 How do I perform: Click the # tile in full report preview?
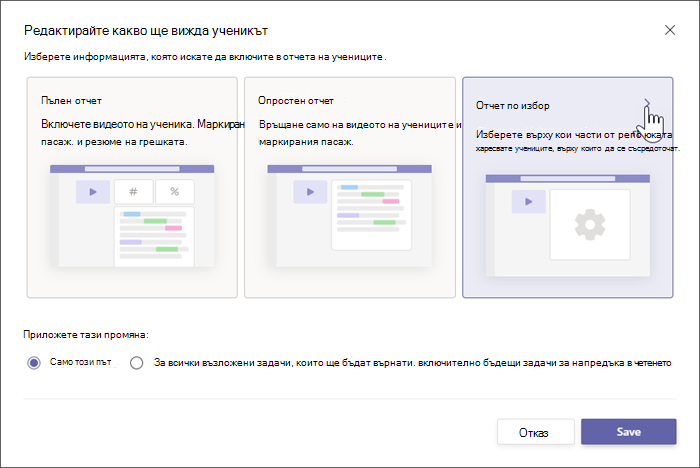[133, 192]
